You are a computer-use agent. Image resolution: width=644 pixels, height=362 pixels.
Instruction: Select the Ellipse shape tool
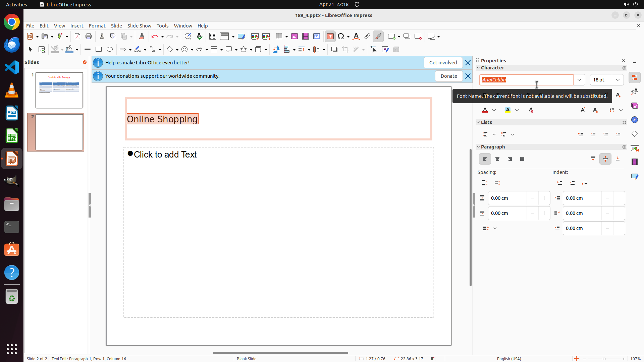click(x=110, y=50)
